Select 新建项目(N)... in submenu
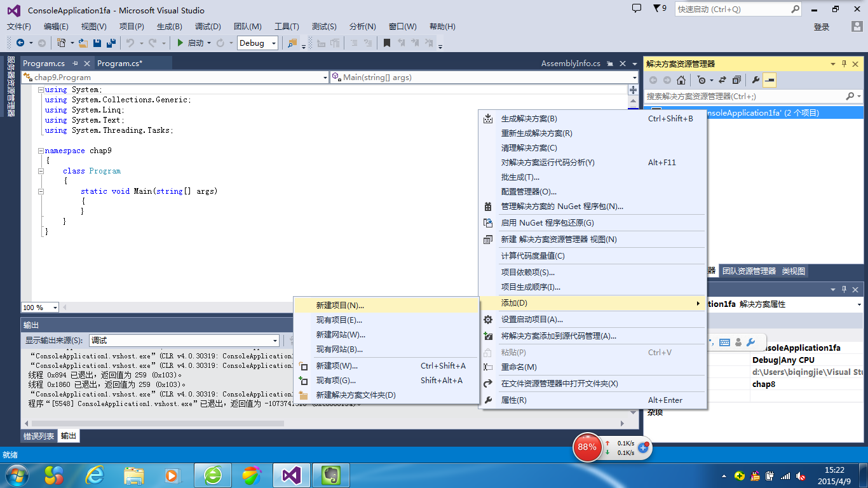 (386, 306)
